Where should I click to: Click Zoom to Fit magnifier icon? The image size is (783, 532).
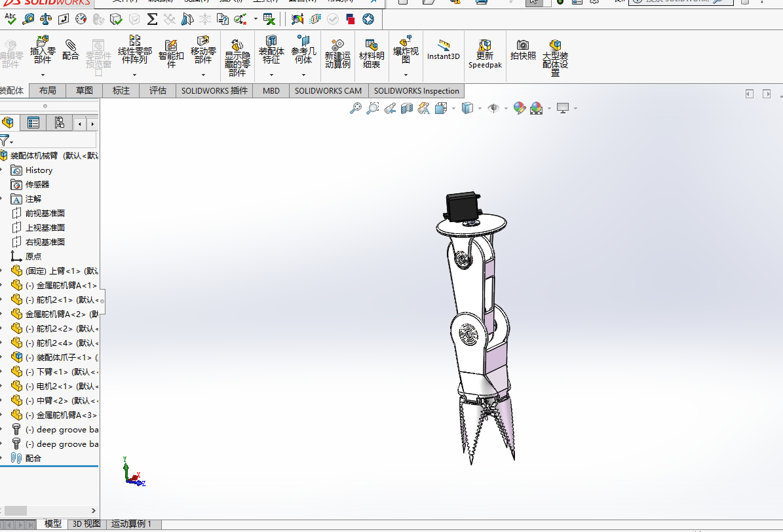[356, 108]
